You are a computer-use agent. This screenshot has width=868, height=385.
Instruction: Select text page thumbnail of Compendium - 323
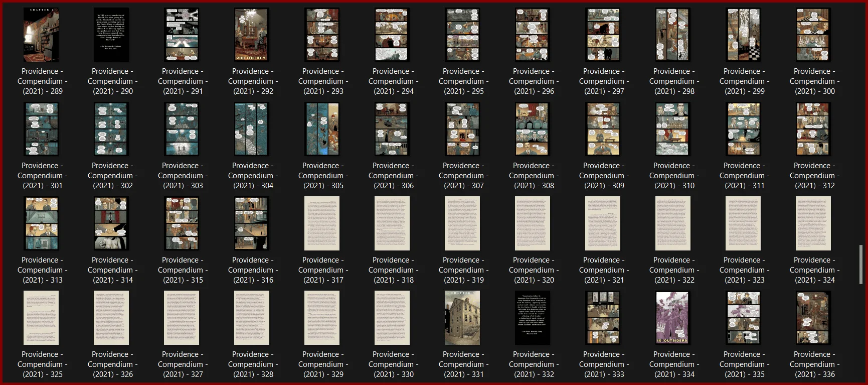743,223
